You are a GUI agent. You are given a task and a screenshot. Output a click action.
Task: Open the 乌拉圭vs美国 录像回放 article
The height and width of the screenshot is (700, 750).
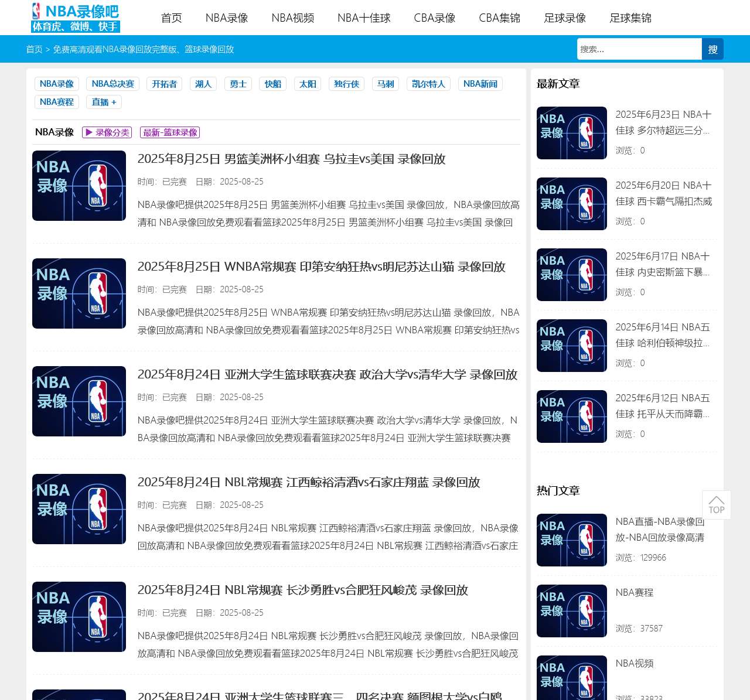(x=291, y=159)
